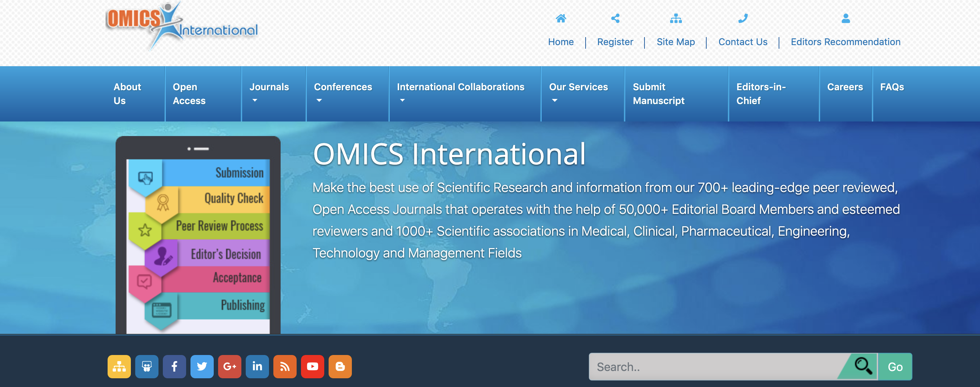Click the Acceptance label on tablet
Image resolution: width=980 pixels, height=387 pixels.
point(237,278)
